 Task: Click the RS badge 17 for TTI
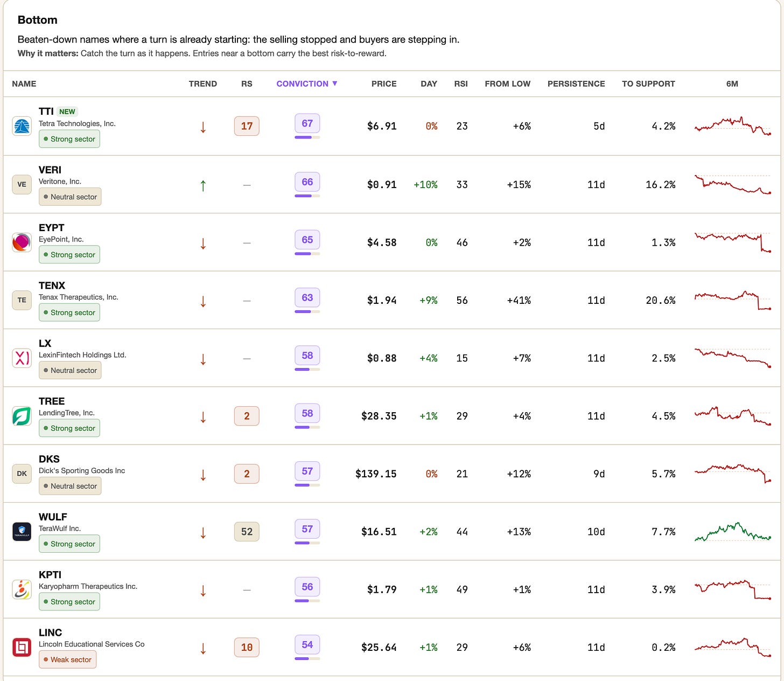pos(247,126)
